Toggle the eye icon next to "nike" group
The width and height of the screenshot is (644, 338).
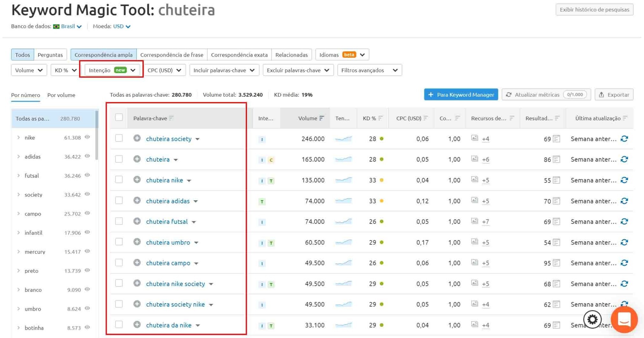coord(88,137)
